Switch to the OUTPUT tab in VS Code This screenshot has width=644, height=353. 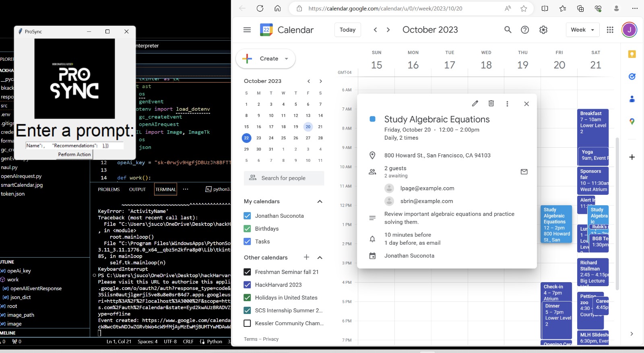pyautogui.click(x=137, y=190)
